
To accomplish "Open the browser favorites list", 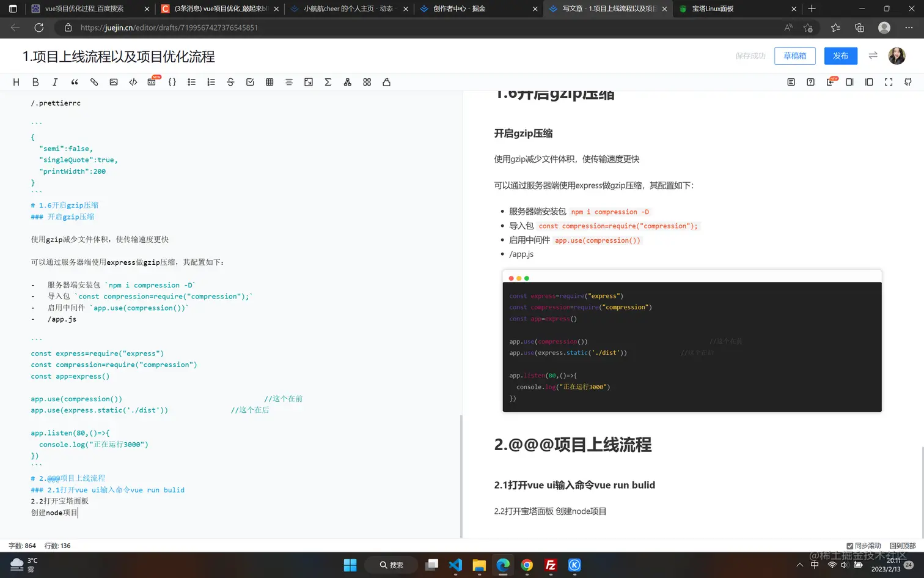I will tap(835, 28).
